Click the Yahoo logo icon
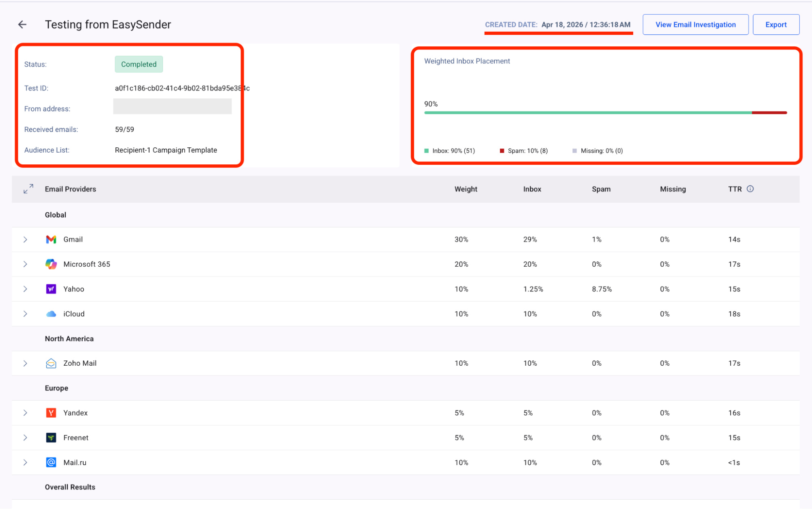The height and width of the screenshot is (509, 812). pos(51,289)
